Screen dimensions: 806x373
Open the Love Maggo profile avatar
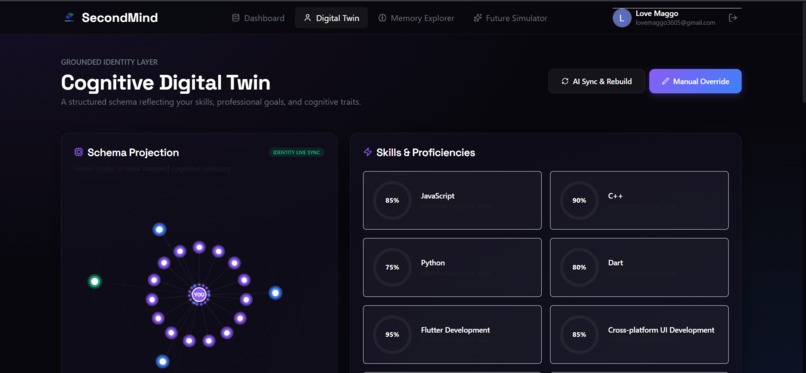(x=622, y=18)
